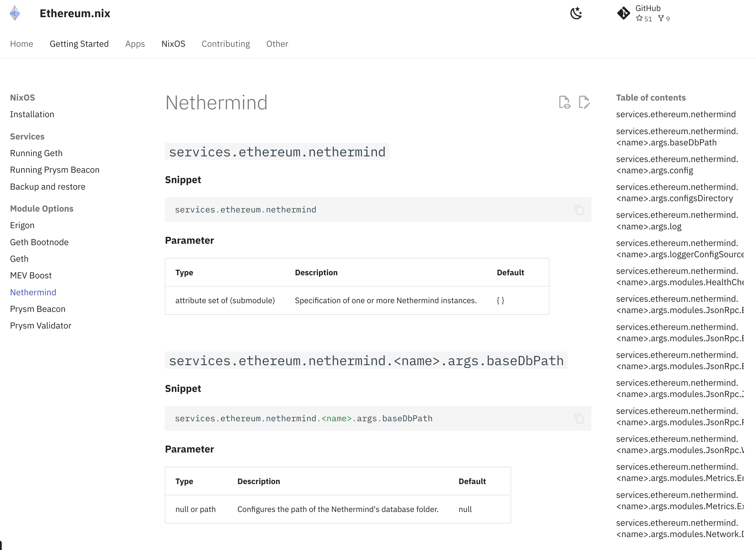Viewport: 756px width, 550px height.
Task: Click the edit this page icon
Action: (x=584, y=102)
